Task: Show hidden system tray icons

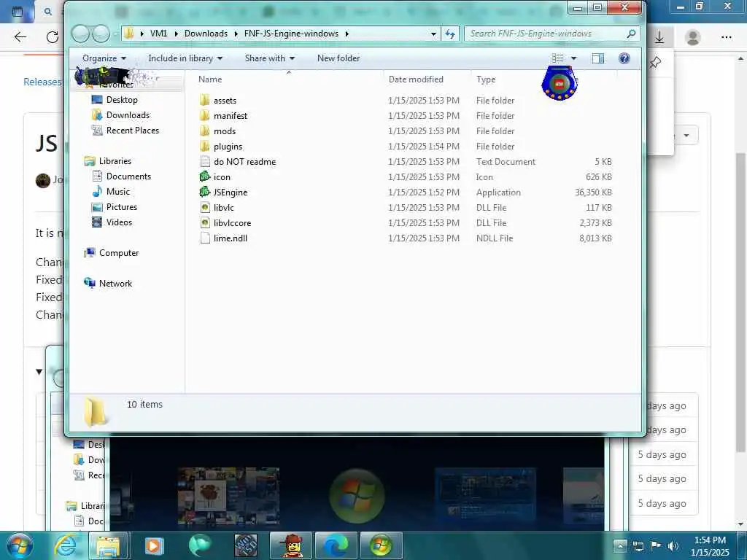Action: [x=620, y=545]
